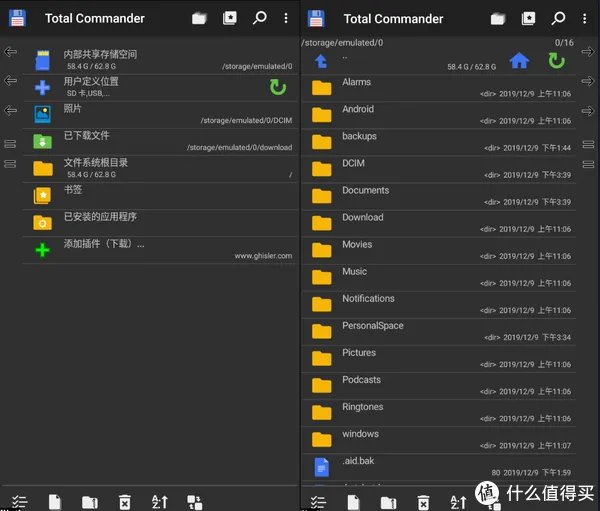Toggle selection of .aid.bak file icon
The image size is (600, 511).
(x=321, y=466)
